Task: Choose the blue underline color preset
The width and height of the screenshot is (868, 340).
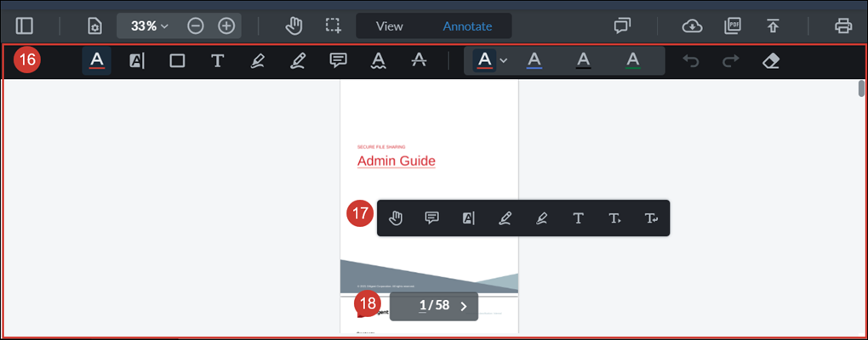Action: tap(534, 60)
